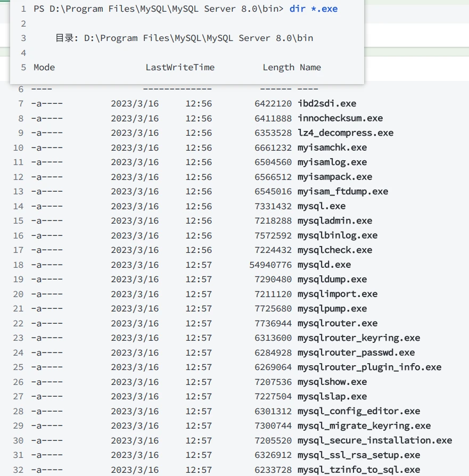Image resolution: width=469 pixels, height=476 pixels.
Task: Click the 6422120 length value
Action: pos(273,103)
